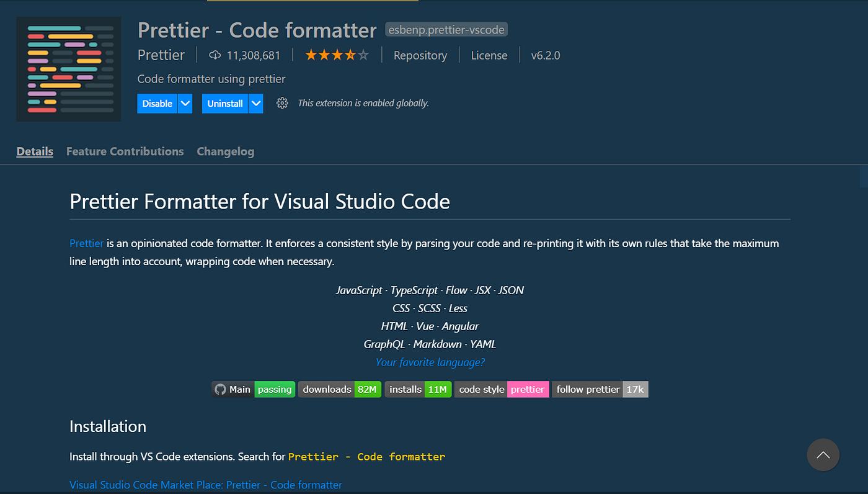This screenshot has height=494, width=868.
Task: Click the follow prettier 17k badge
Action: tap(600, 389)
